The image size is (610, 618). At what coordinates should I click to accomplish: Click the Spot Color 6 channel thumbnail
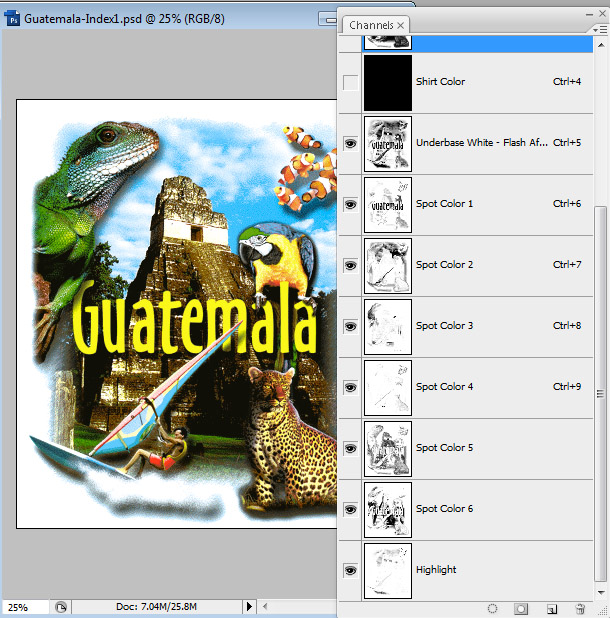[x=388, y=509]
